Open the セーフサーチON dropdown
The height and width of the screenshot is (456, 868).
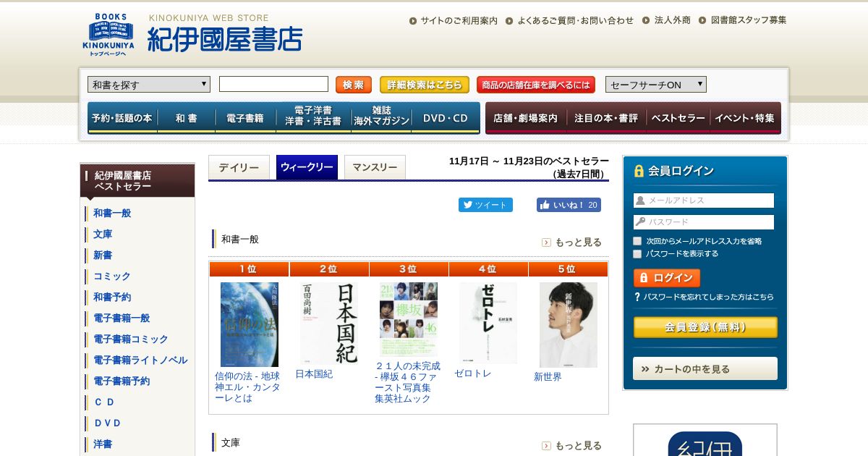tap(656, 85)
